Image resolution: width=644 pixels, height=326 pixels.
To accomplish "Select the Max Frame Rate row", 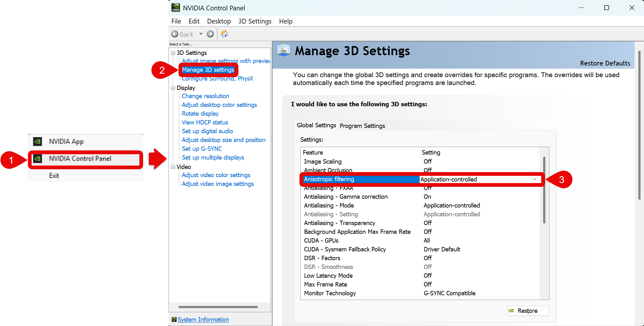I will coord(420,284).
